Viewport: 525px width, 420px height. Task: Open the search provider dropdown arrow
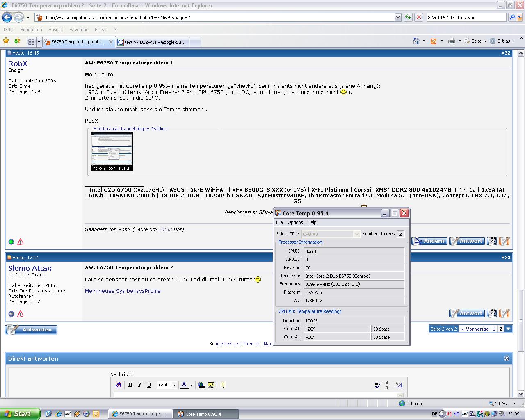click(520, 17)
